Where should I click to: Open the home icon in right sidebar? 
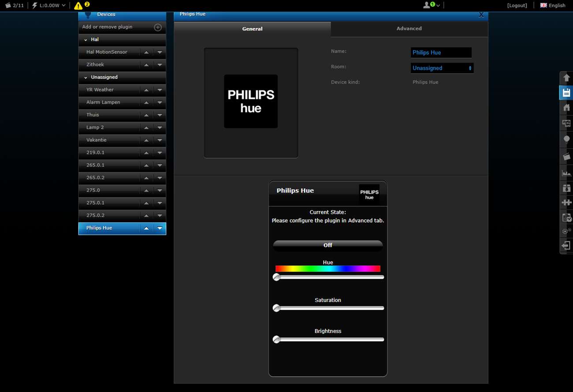pyautogui.click(x=566, y=108)
